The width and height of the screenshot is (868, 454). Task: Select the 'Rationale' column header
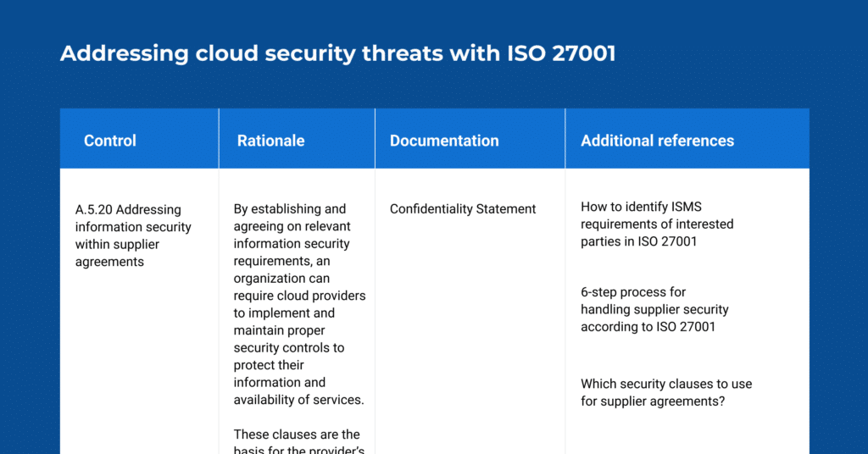(270, 141)
